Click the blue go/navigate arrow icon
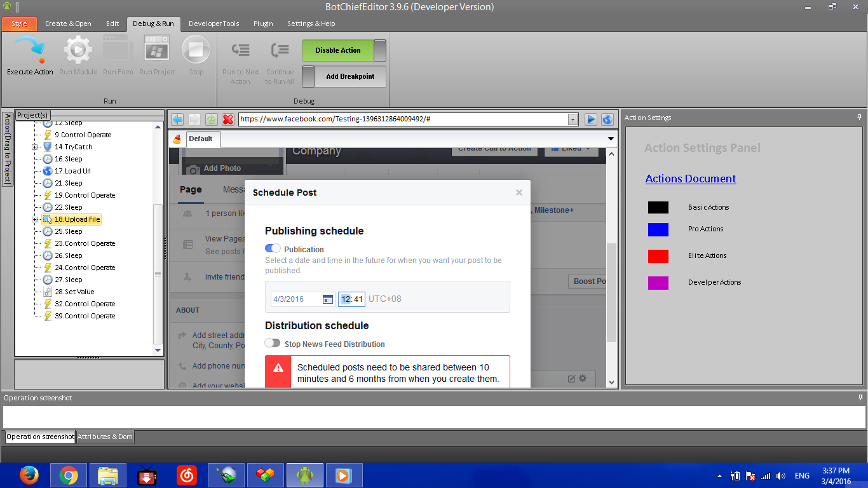Screen dimensions: 868x488 (x=591, y=119)
